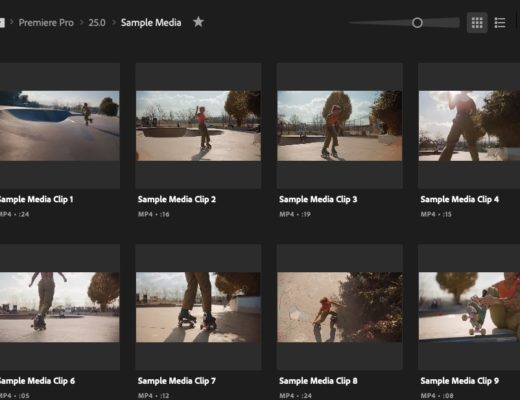Viewport: 520px width, 400px height.
Task: Click 'MP4 • :24' under Clip 8
Action: pyautogui.click(x=295, y=396)
